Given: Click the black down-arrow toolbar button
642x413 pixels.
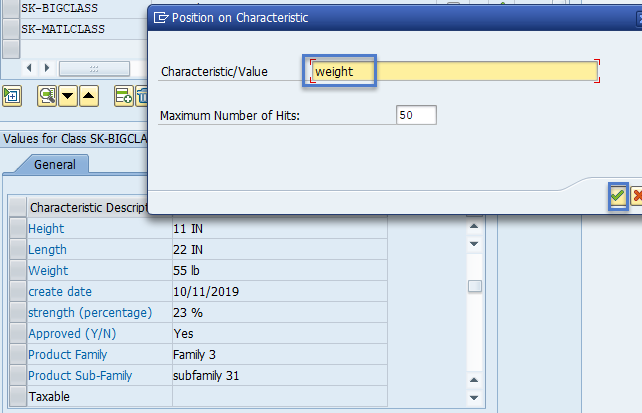Looking at the screenshot, I should (68, 96).
